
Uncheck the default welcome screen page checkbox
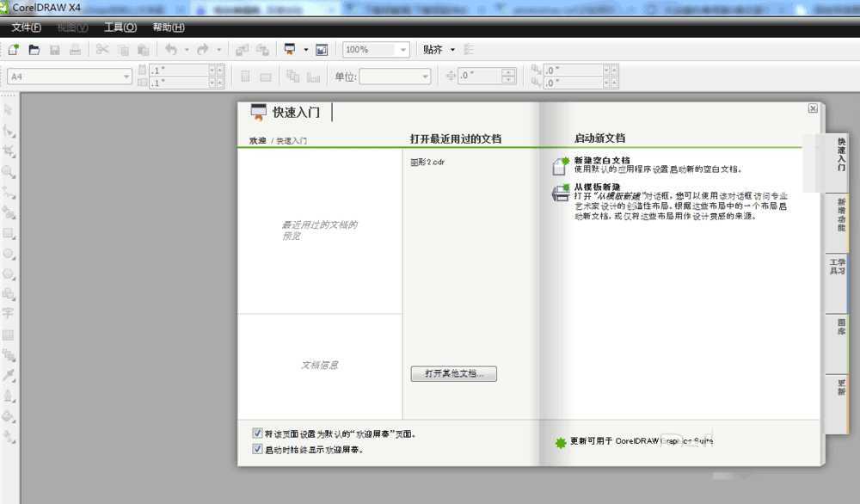256,433
